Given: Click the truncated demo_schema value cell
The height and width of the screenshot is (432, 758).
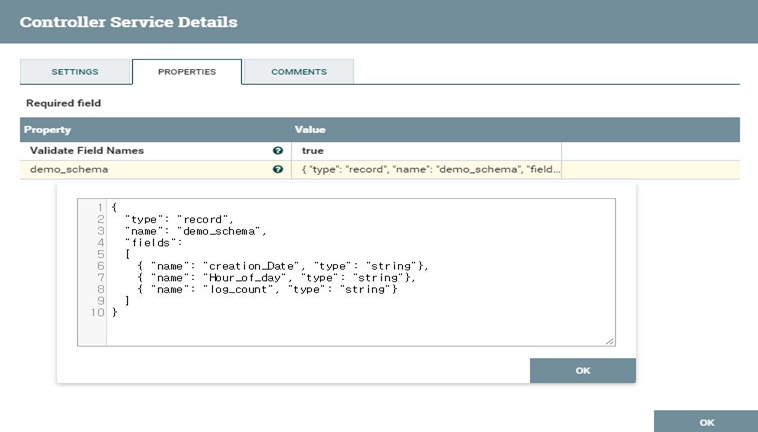Looking at the screenshot, I should [430, 170].
